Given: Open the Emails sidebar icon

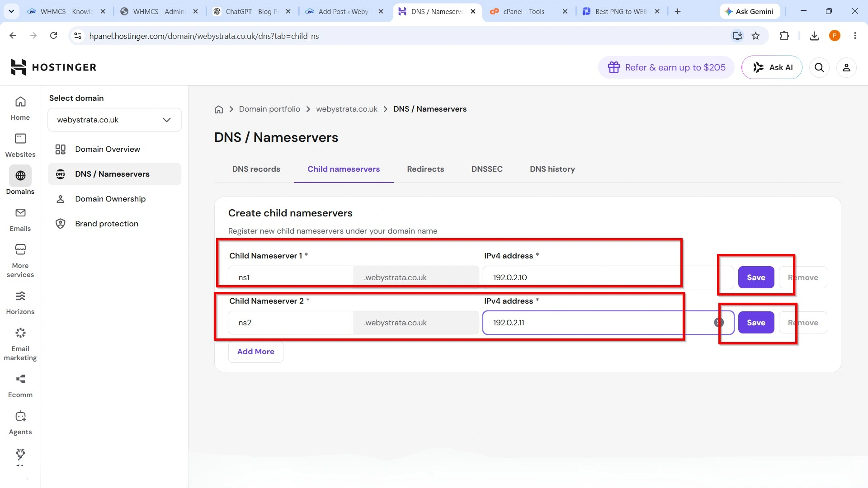Looking at the screenshot, I should [20, 213].
